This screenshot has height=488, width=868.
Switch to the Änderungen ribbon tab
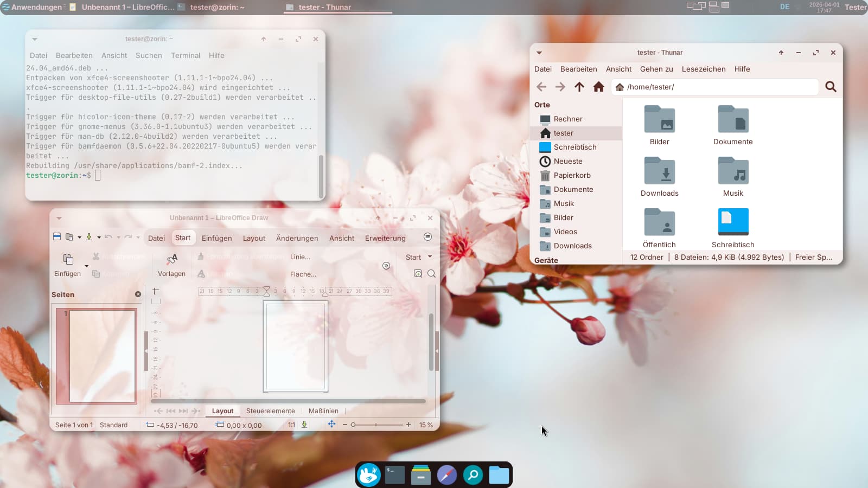click(x=297, y=238)
